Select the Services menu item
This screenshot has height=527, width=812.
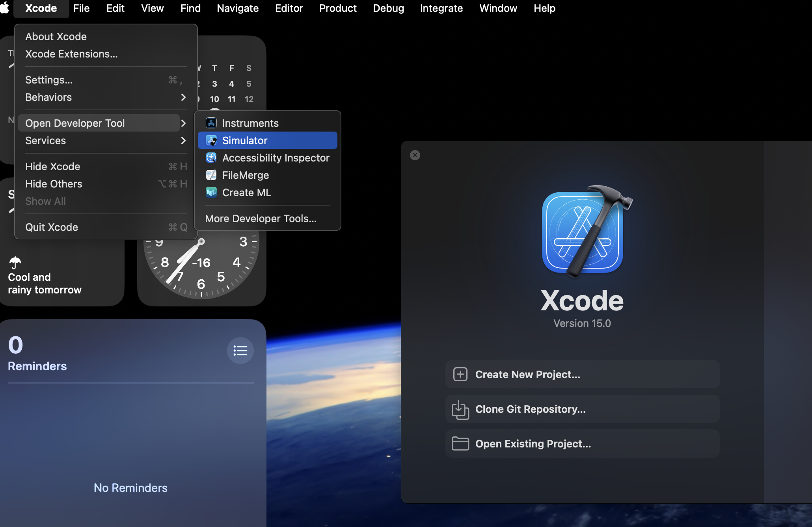coord(106,140)
